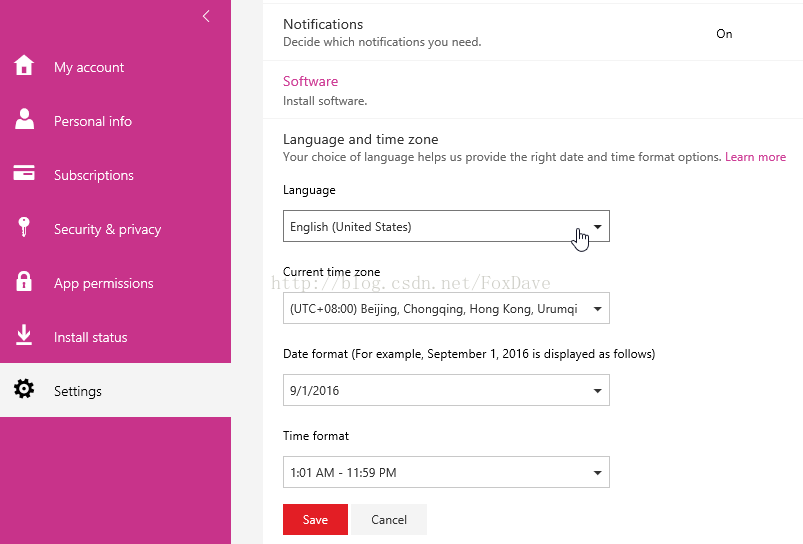Open the Subscriptions section
The image size is (803, 544).
point(115,175)
